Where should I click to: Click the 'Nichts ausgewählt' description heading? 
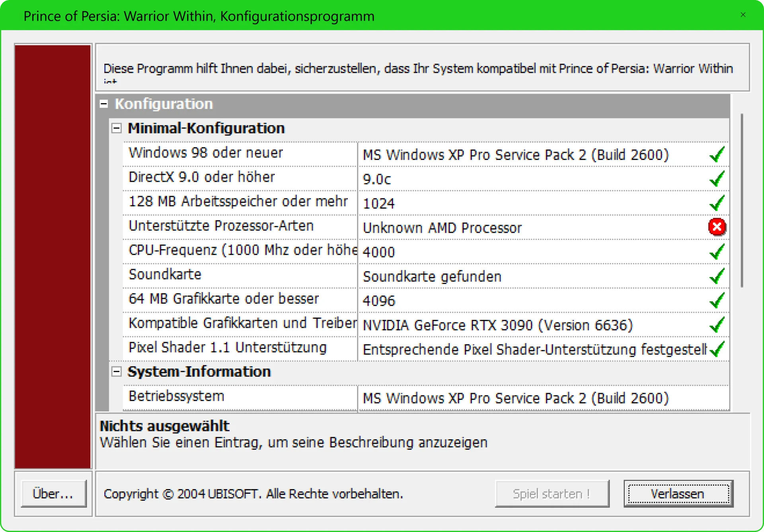pos(164,426)
